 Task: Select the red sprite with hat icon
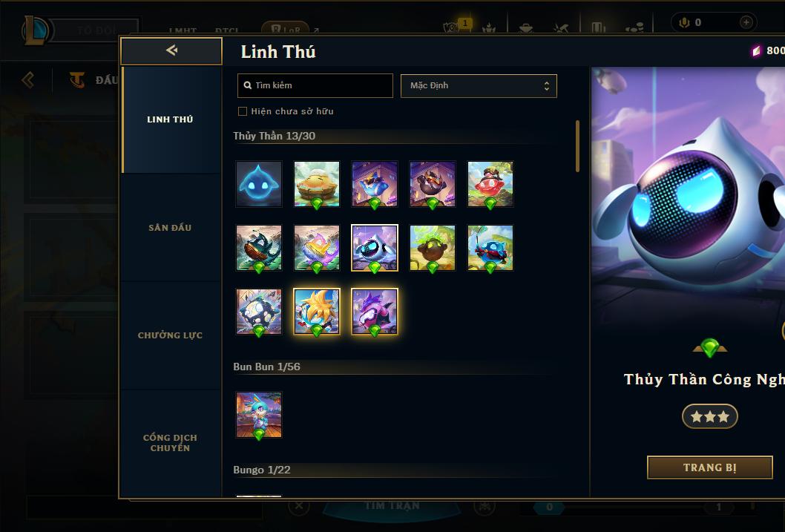[x=490, y=184]
